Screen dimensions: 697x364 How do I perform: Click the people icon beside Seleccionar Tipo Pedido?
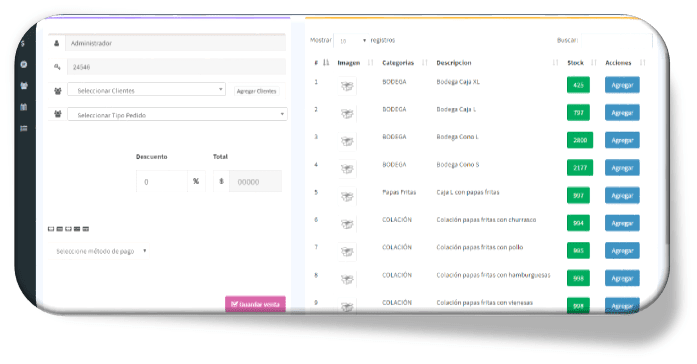click(x=58, y=114)
